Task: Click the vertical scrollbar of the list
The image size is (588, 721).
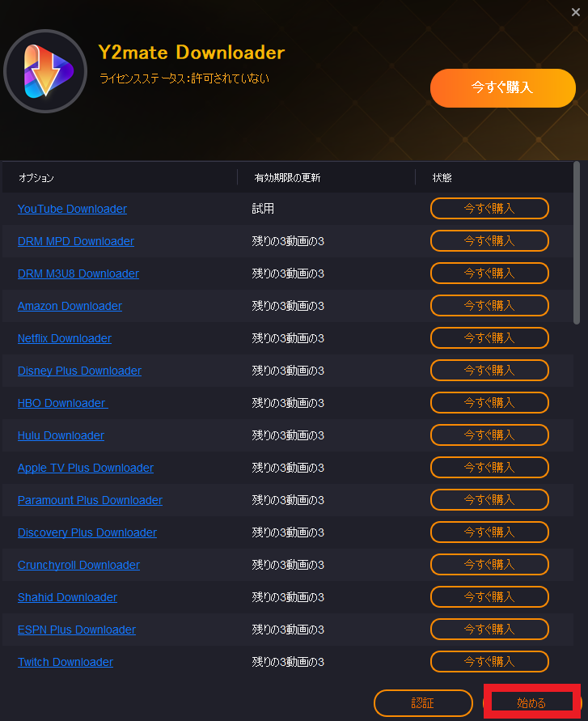Action: pos(577,243)
